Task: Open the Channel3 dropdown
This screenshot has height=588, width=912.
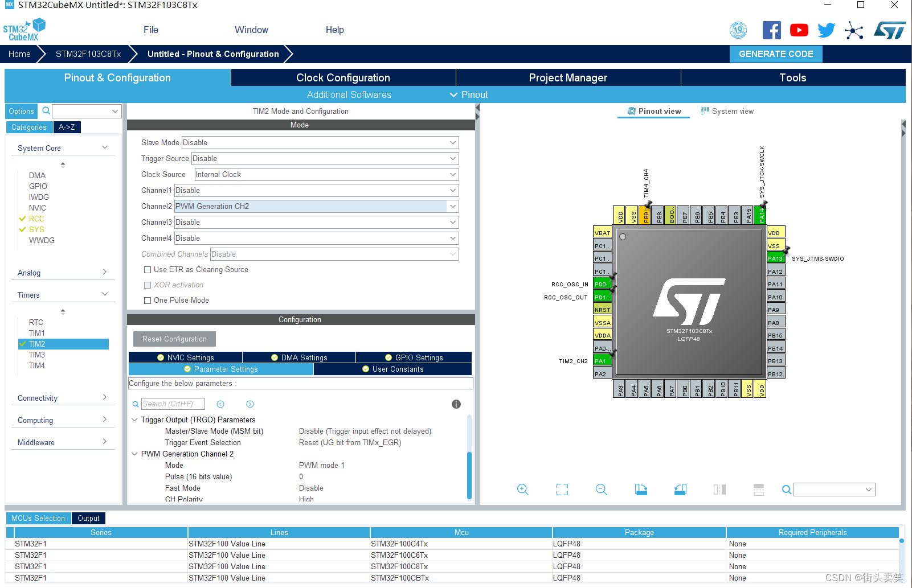Action: pos(316,222)
